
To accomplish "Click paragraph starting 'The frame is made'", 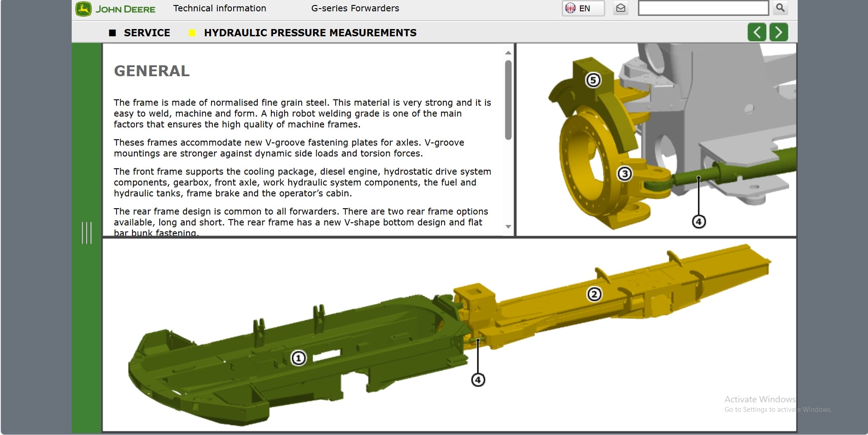I will pyautogui.click(x=303, y=113).
